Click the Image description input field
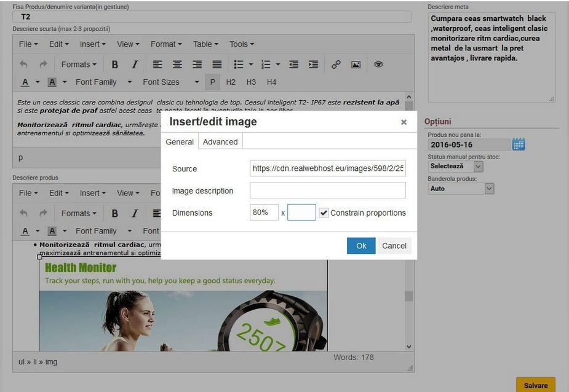Screen dimensions: 569x392 (x=328, y=190)
